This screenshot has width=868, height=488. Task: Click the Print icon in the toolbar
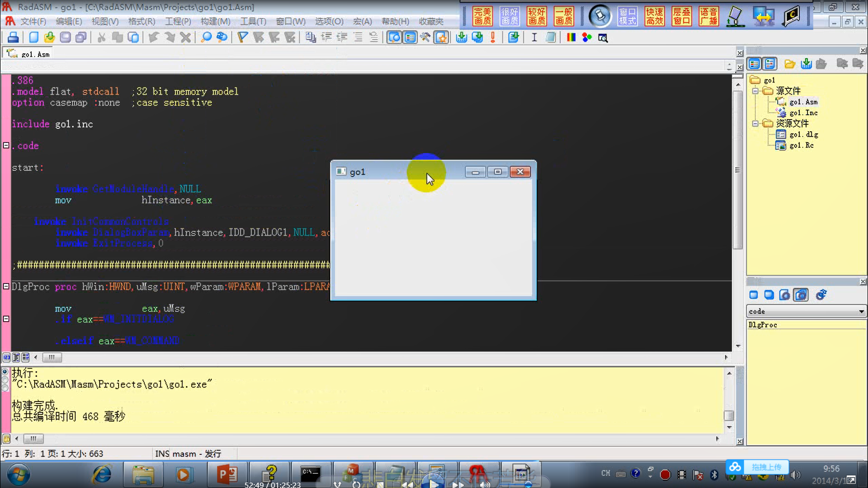(13, 38)
